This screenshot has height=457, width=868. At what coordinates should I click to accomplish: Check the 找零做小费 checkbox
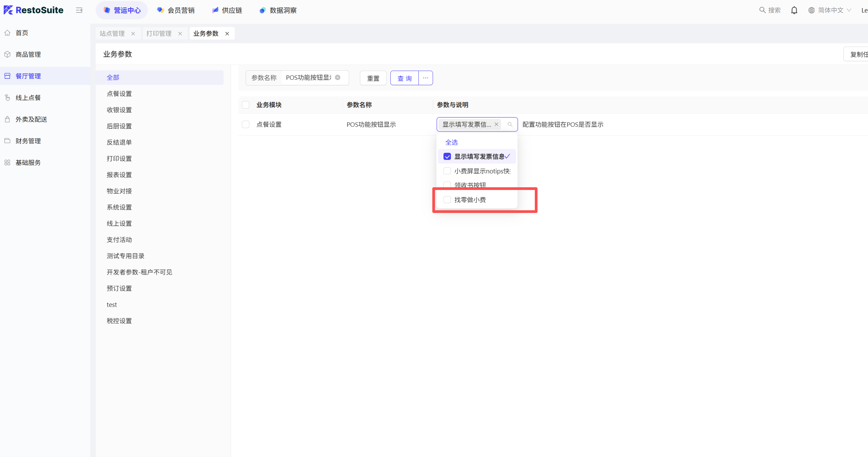click(447, 200)
